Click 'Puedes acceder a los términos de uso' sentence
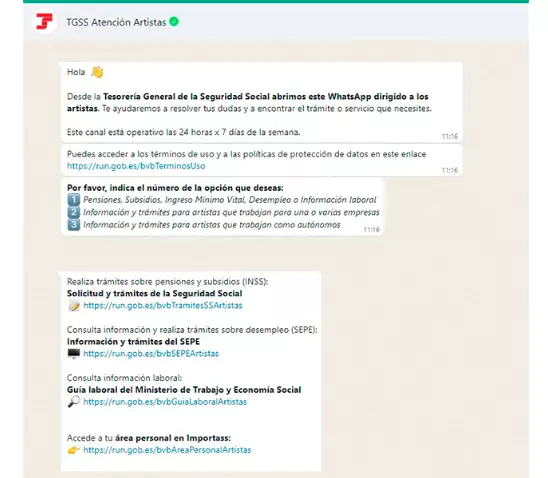This screenshot has height=478, width=548. pos(246,154)
